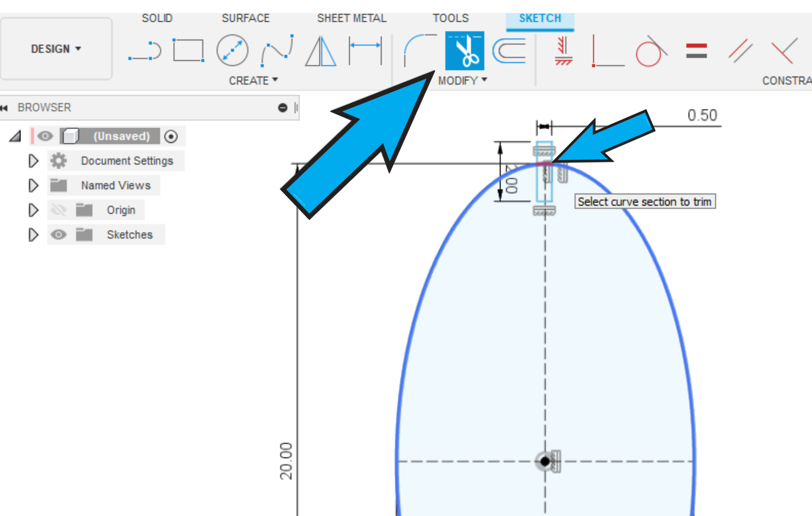The width and height of the screenshot is (812, 516).
Task: Expand the Document Settings node
Action: click(x=33, y=161)
